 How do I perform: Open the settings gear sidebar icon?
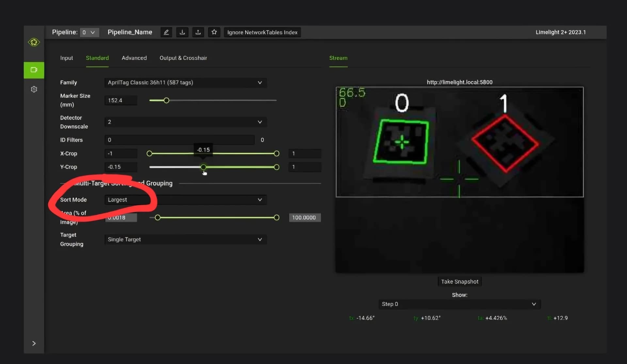click(x=34, y=89)
